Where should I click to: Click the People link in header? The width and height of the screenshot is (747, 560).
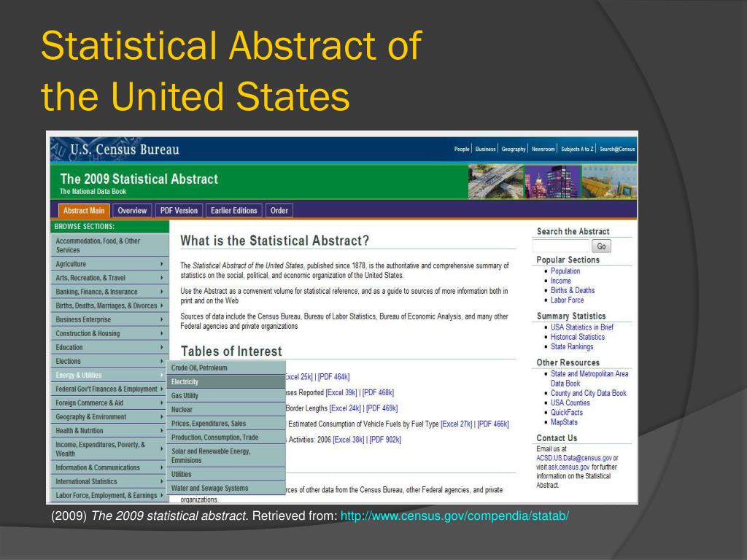[462, 149]
